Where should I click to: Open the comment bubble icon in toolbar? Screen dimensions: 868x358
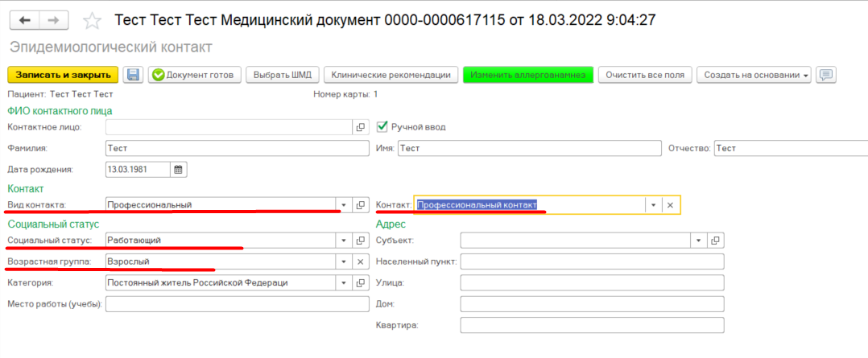pyautogui.click(x=825, y=75)
